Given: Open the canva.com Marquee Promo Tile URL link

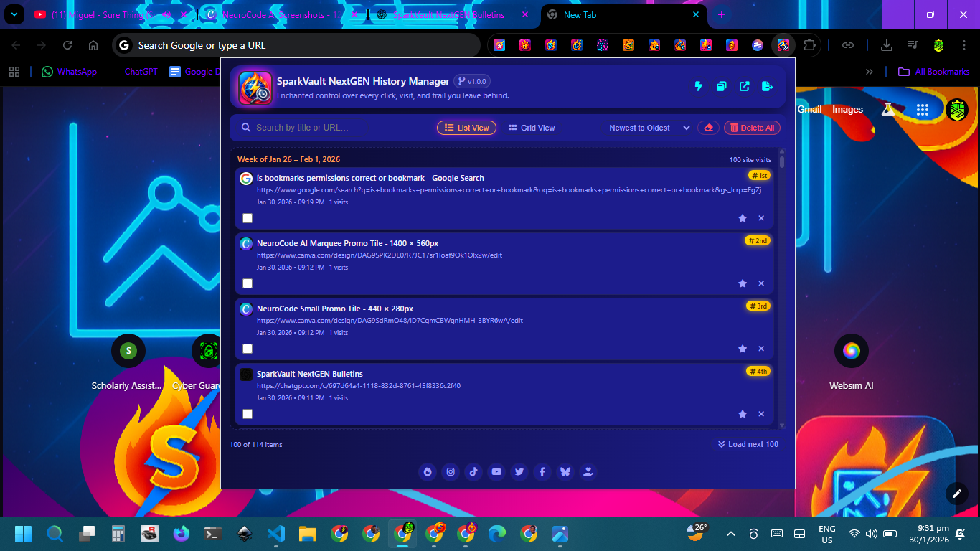Looking at the screenshot, I should click(x=380, y=255).
